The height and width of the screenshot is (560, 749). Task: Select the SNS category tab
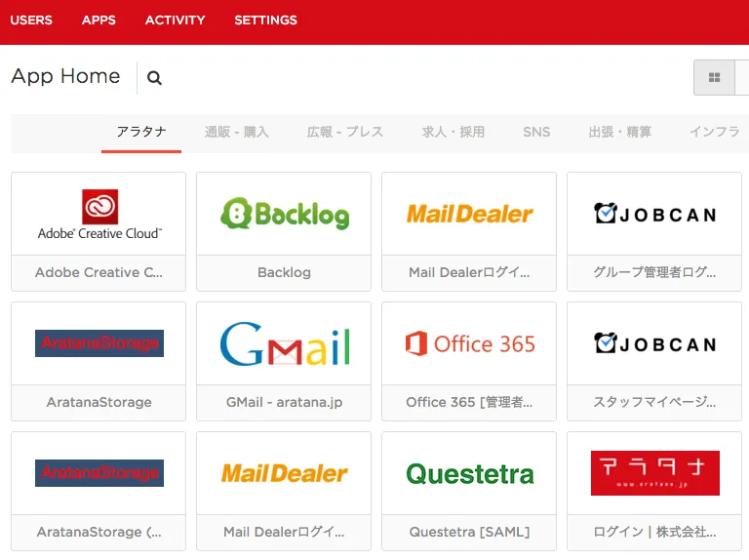(536, 132)
